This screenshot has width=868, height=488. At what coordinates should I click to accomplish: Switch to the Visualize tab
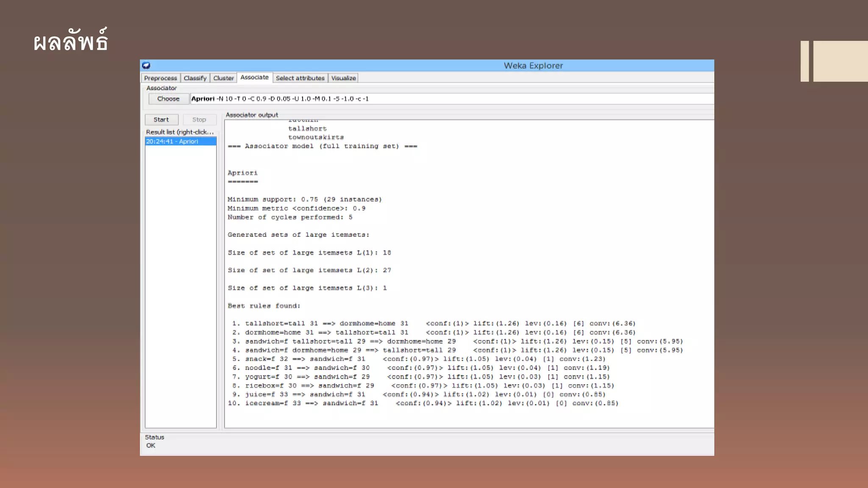[x=343, y=78]
